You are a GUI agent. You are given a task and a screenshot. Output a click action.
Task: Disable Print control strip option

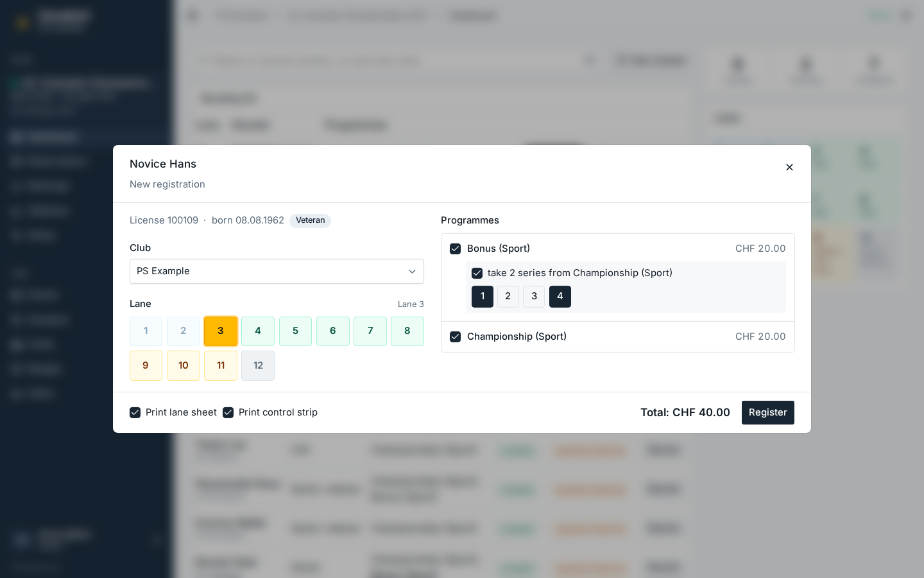click(228, 412)
